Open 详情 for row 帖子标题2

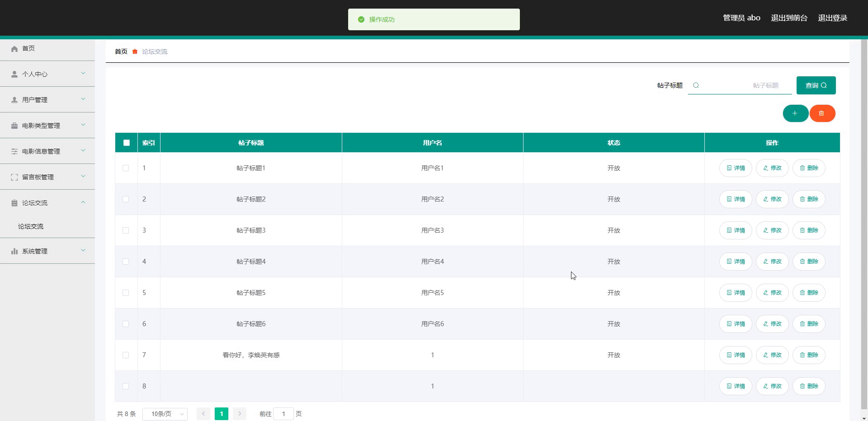(x=736, y=199)
